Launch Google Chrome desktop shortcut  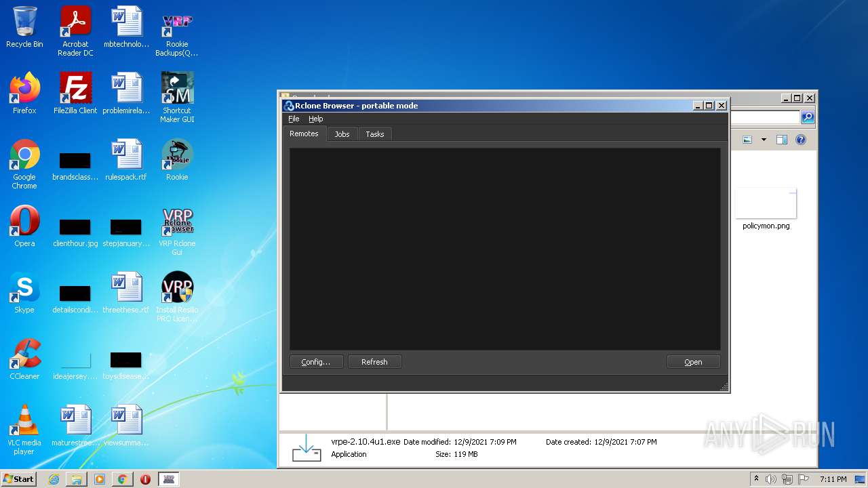coord(24,163)
